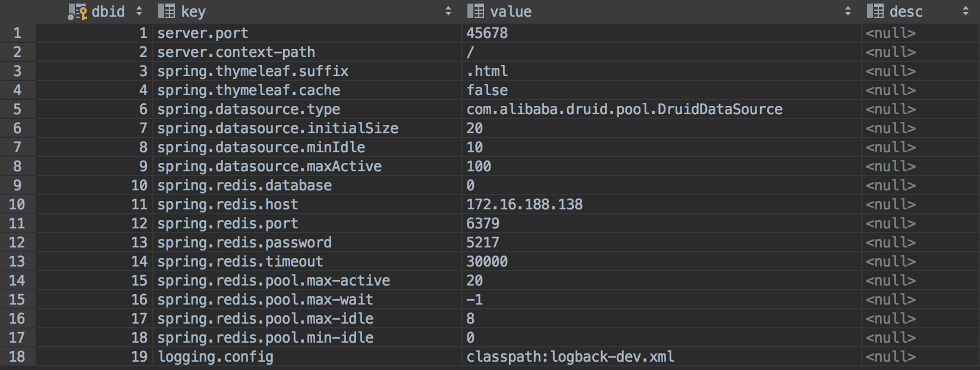The width and height of the screenshot is (980, 370).
Task: Click row number 18 in gutter
Action: click(17, 357)
